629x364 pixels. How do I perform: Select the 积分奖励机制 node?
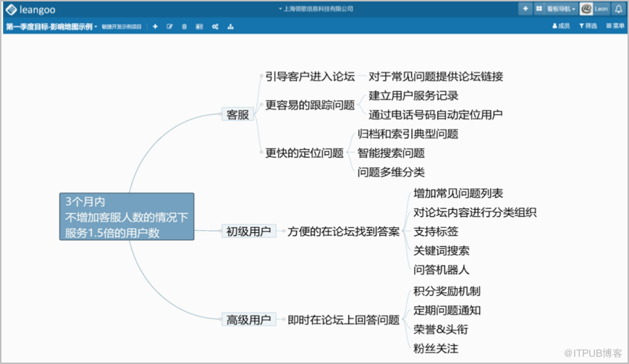click(x=447, y=291)
